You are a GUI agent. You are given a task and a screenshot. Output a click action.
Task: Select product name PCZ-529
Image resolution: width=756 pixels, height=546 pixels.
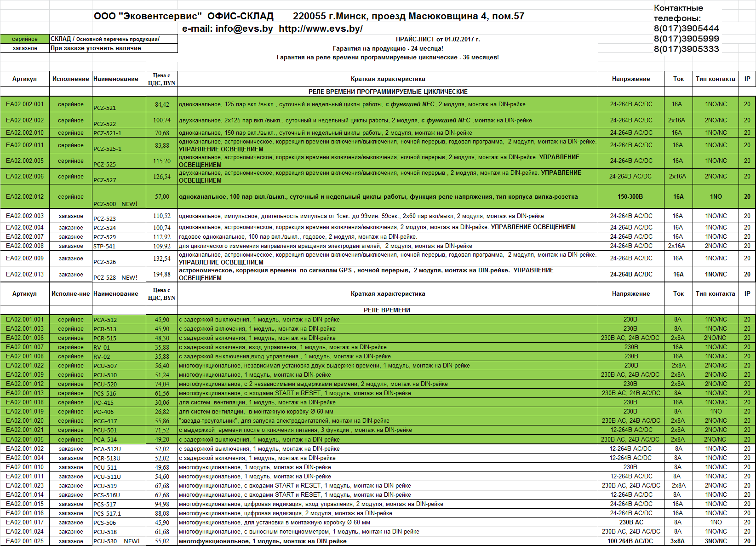[x=104, y=237]
